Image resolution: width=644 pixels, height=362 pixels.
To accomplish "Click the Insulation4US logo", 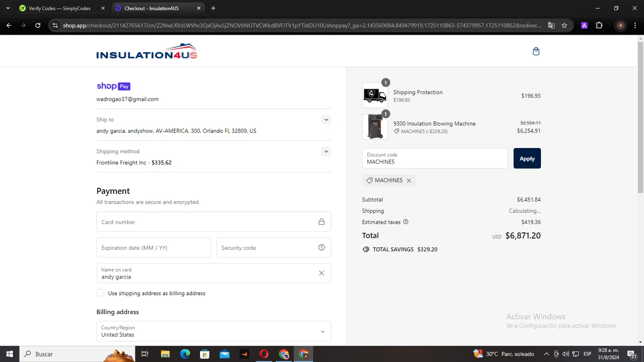I will (147, 51).
